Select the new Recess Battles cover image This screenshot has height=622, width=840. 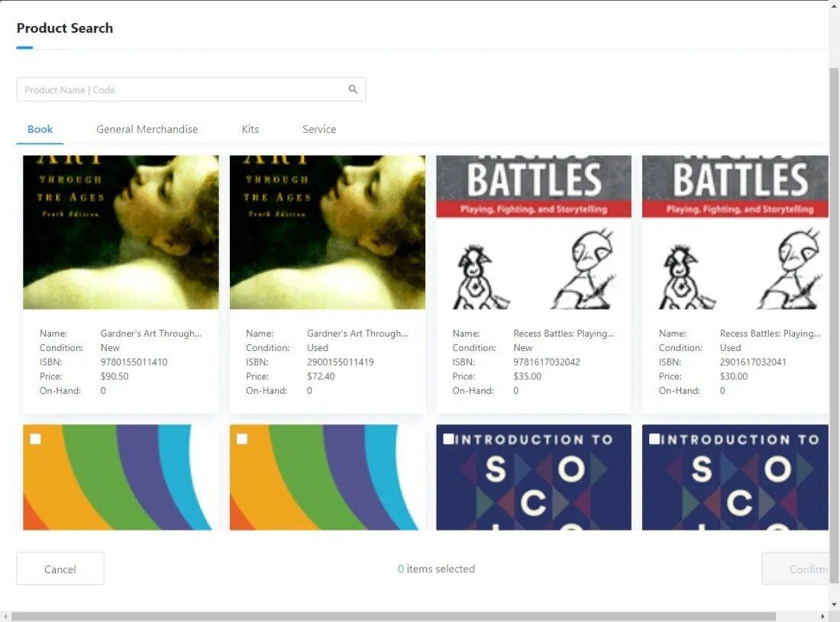pyautogui.click(x=534, y=232)
